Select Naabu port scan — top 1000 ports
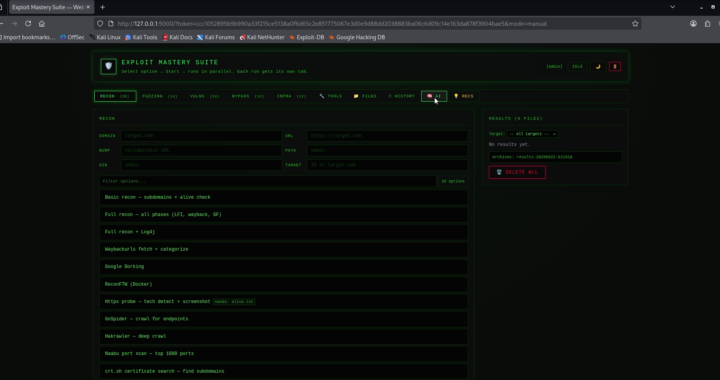720x380 pixels. point(283,354)
